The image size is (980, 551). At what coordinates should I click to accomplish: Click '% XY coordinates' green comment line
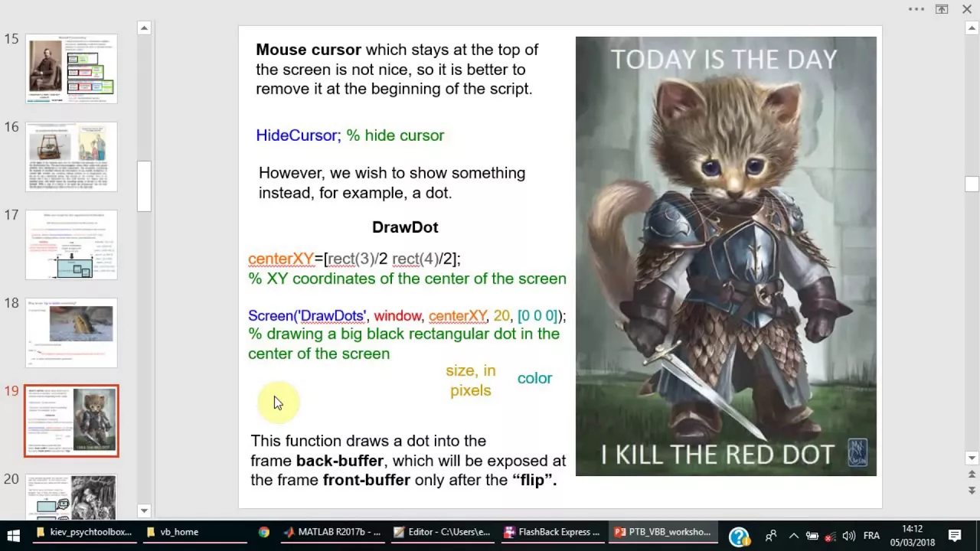(407, 279)
